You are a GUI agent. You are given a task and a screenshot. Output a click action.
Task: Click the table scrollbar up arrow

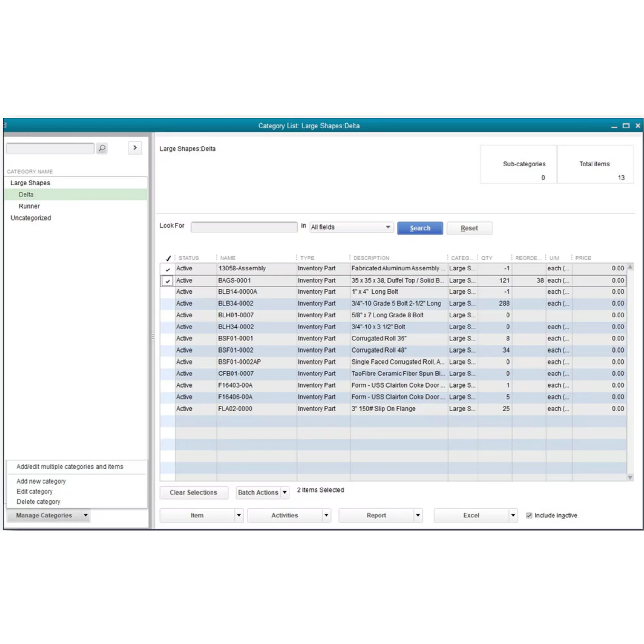click(630, 267)
